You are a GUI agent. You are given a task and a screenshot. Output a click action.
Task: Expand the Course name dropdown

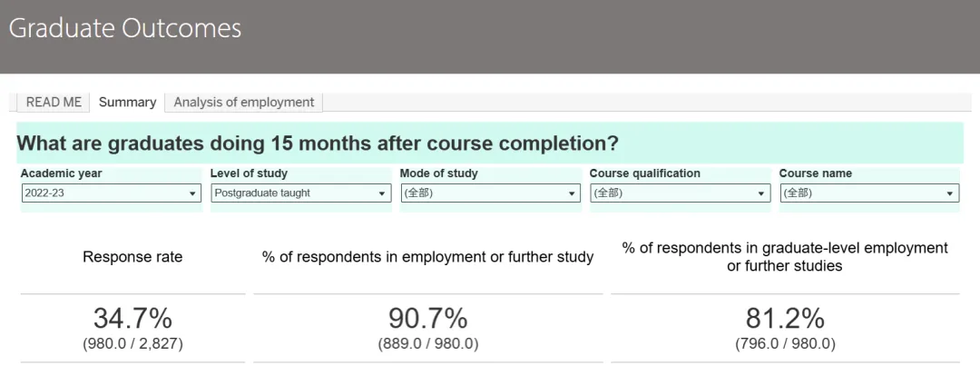click(869, 193)
